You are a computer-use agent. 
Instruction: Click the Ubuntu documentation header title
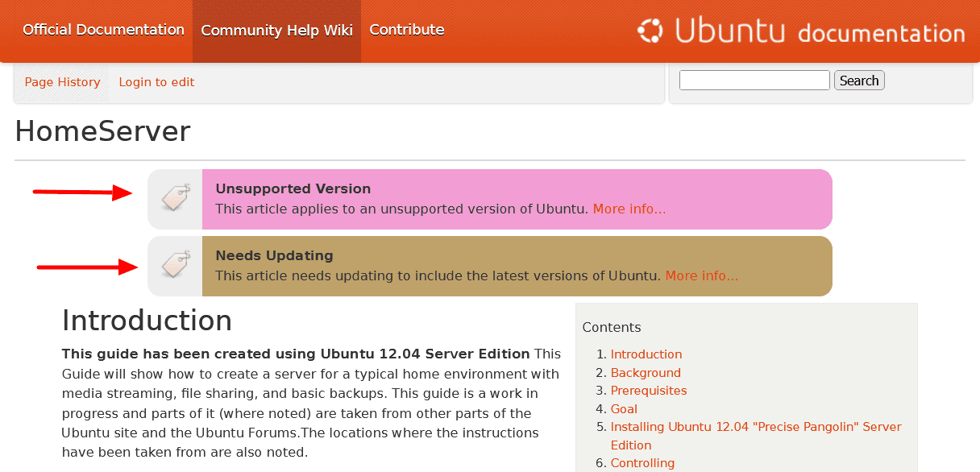click(x=819, y=32)
